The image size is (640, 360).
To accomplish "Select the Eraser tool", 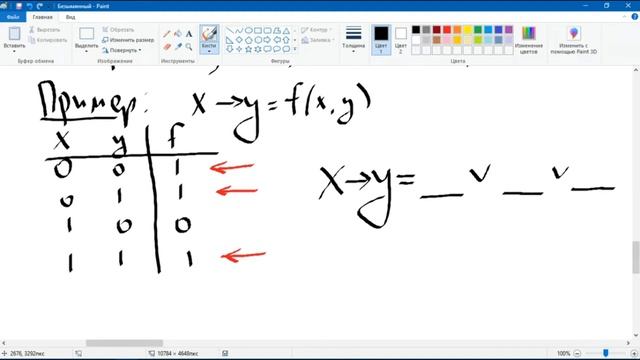I will [167, 47].
